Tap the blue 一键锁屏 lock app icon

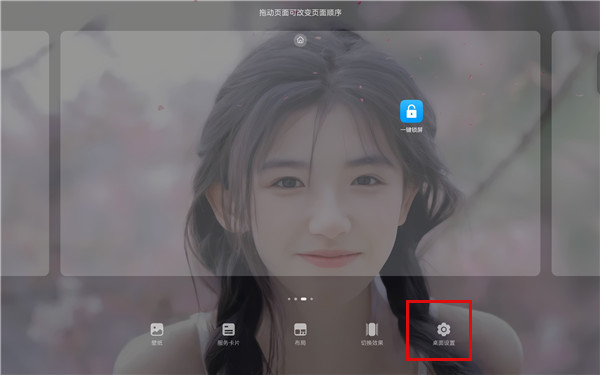[x=411, y=111]
